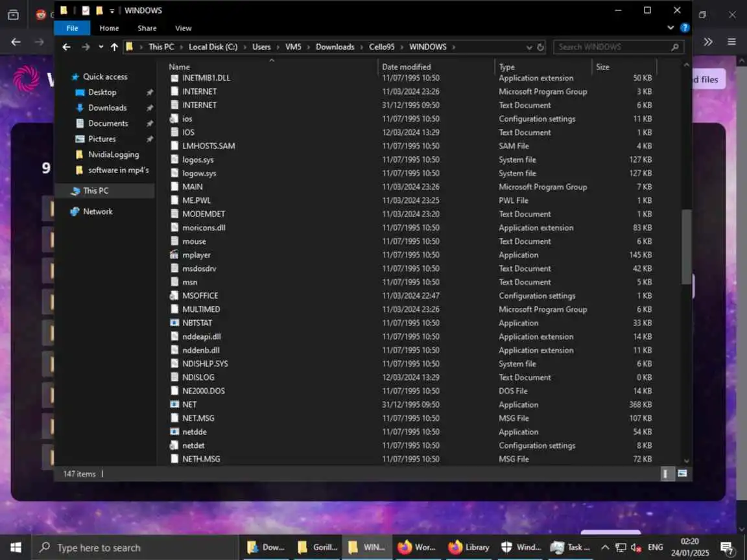This screenshot has width=747, height=560.
Task: Show hidden system tray icons
Action: pos(604,548)
